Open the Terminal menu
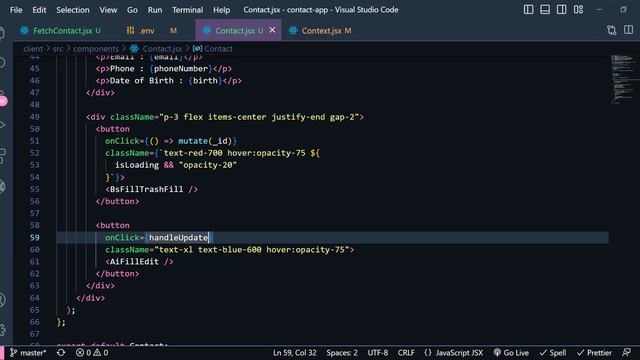This screenshot has width=640, height=360. tap(187, 10)
